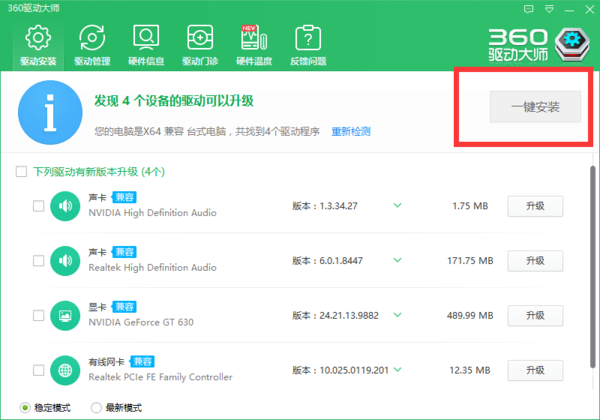The height and width of the screenshot is (420, 600).
Task: Click the 一键安装 button
Action: 535,107
